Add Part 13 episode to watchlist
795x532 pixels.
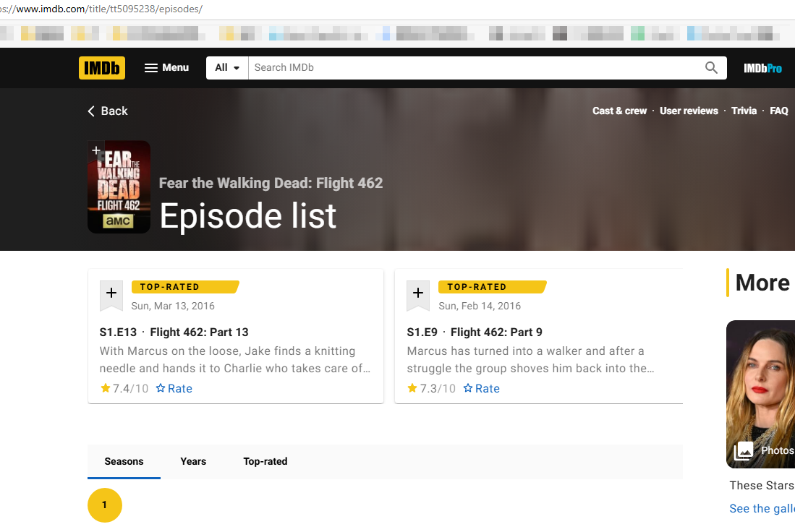pyautogui.click(x=111, y=294)
